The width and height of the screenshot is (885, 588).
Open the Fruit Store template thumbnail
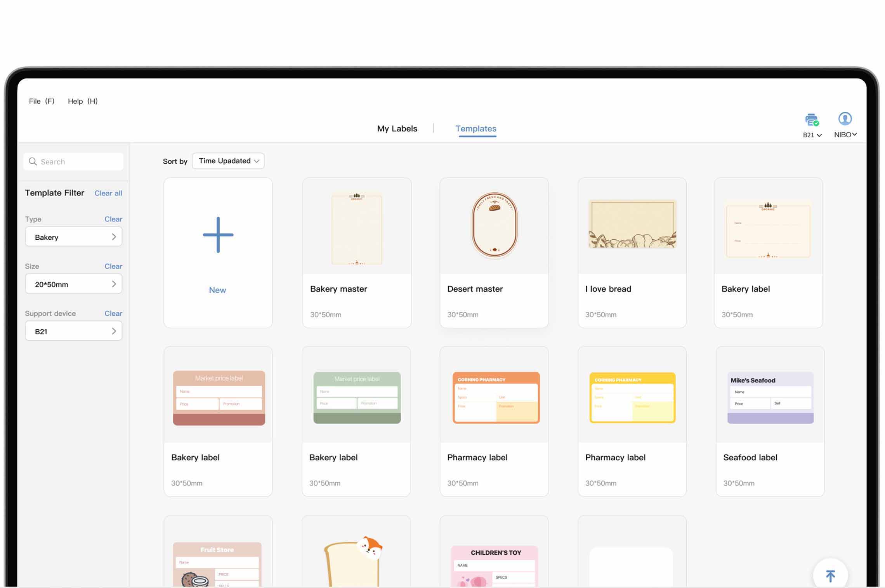pyautogui.click(x=217, y=564)
